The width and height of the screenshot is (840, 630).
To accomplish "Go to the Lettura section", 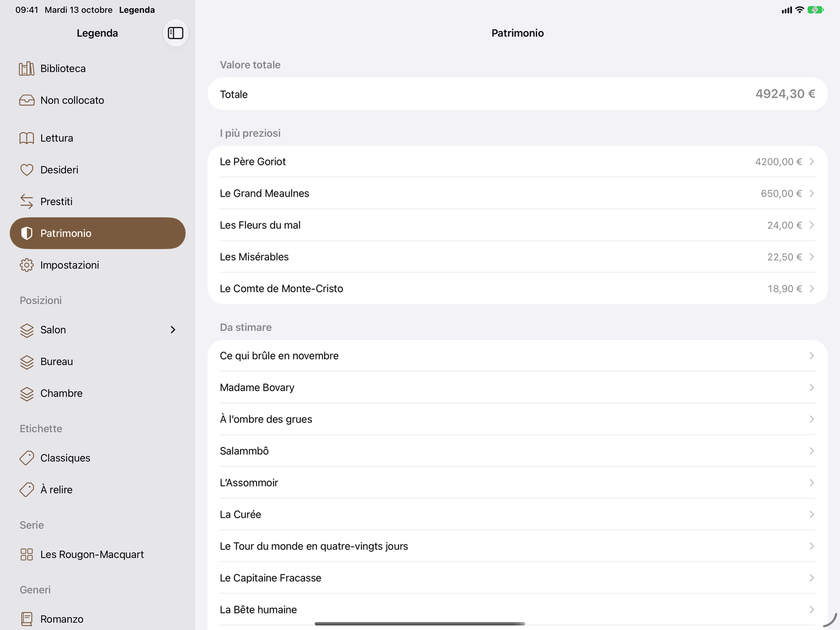I will (x=98, y=138).
